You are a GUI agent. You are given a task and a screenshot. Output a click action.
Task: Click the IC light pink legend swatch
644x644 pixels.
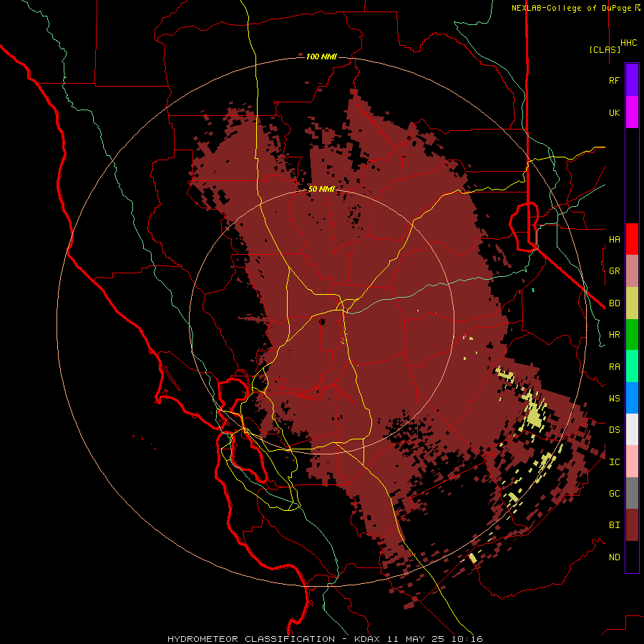pyautogui.click(x=632, y=462)
